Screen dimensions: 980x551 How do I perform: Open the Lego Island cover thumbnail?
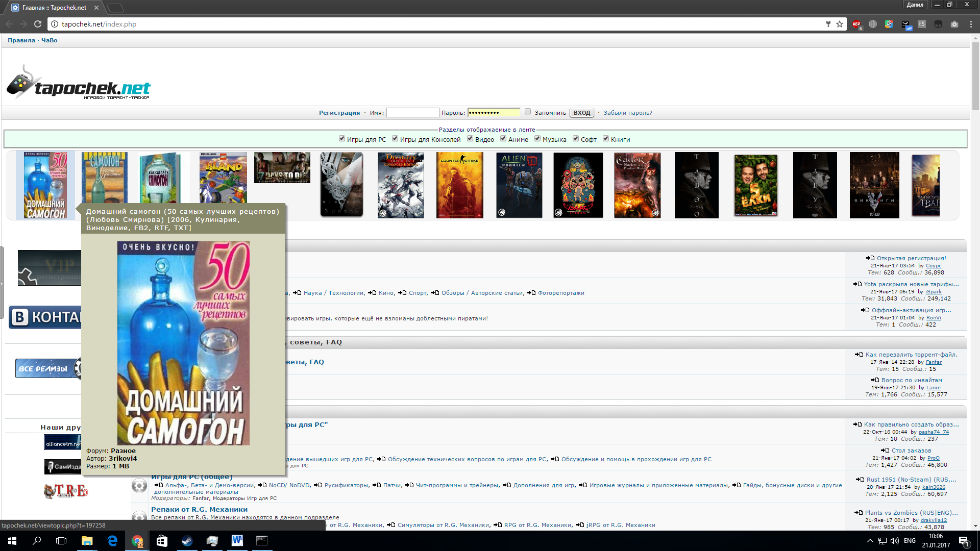point(223,178)
